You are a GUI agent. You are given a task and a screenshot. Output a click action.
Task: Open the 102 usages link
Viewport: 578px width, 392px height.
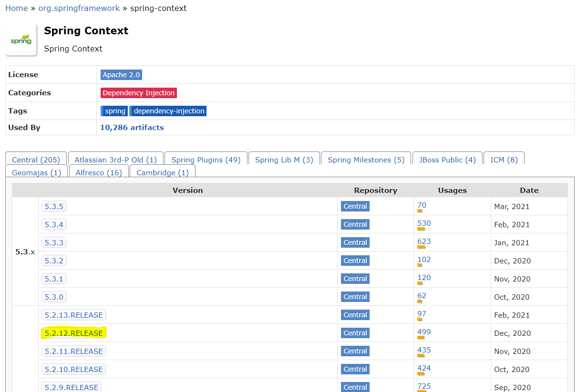[x=424, y=260]
